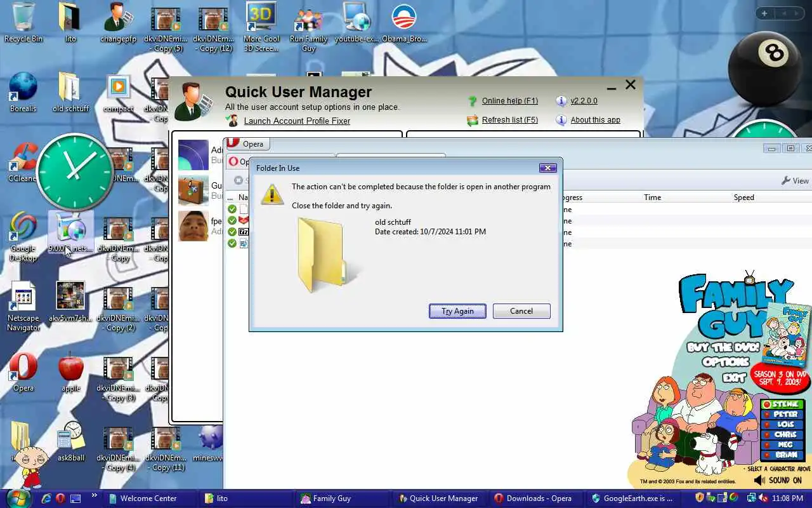Viewport: 812px width, 508px height.
Task: Select the old schtuff desktop folder
Action: point(70,92)
